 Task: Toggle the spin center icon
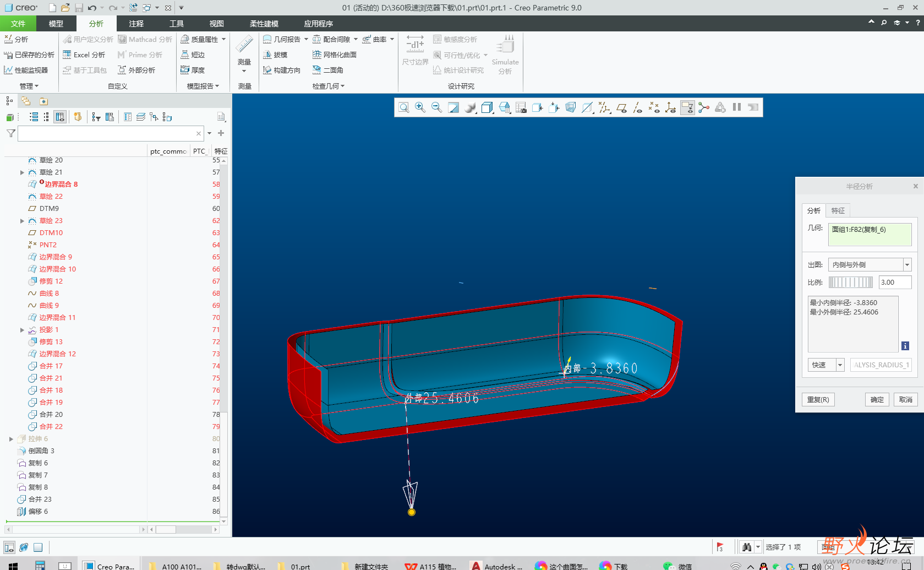coord(704,108)
